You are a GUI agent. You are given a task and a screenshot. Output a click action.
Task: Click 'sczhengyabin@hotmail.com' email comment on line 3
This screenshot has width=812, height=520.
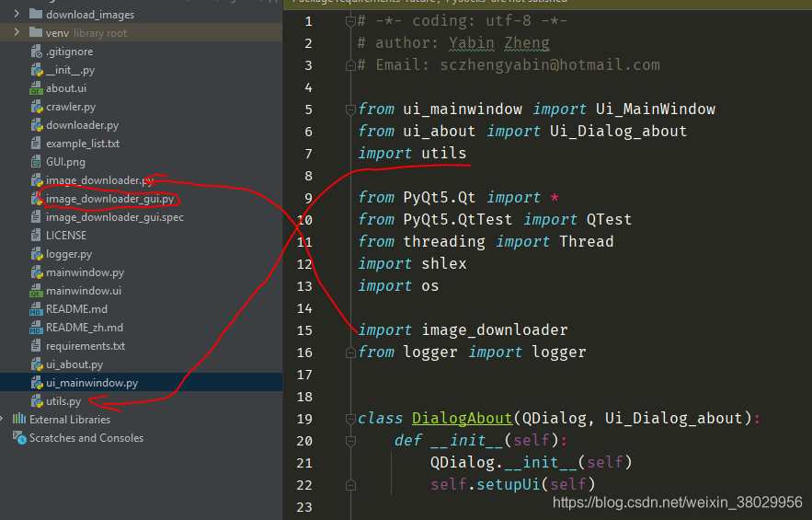click(550, 65)
